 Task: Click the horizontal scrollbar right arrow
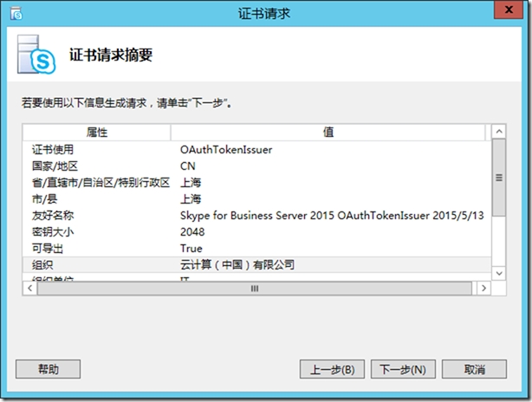pos(483,289)
